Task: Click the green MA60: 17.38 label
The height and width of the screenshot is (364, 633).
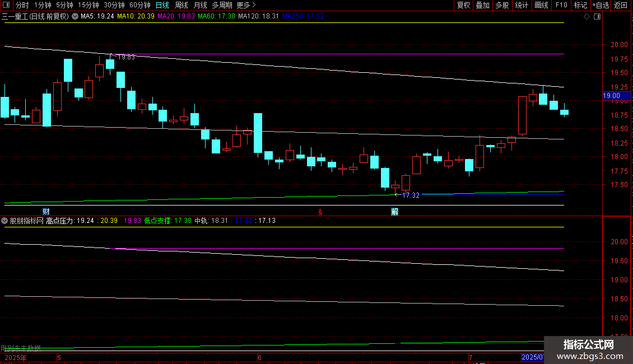Action: click(216, 17)
